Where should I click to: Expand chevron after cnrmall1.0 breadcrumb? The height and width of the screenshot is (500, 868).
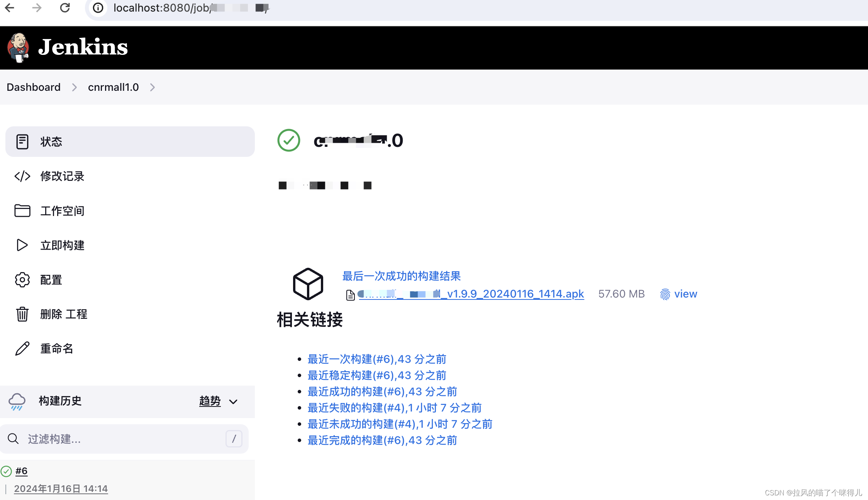[x=153, y=88]
